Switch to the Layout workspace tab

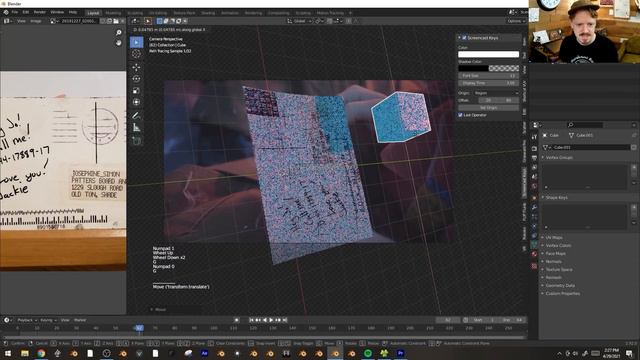[x=93, y=13]
